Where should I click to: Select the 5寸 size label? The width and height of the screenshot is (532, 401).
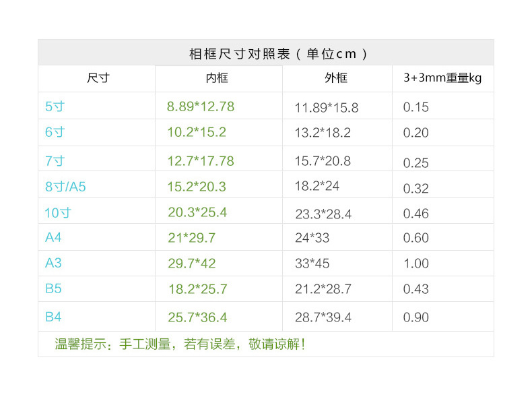pos(55,106)
